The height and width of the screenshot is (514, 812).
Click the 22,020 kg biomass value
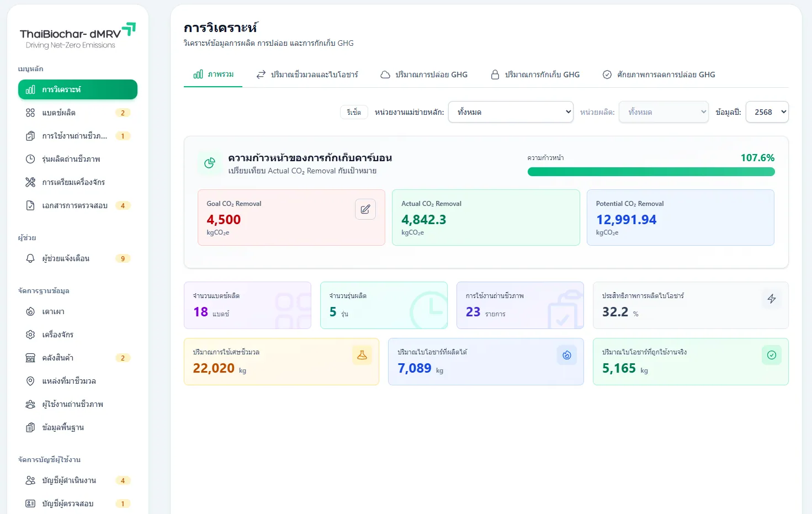click(x=214, y=368)
